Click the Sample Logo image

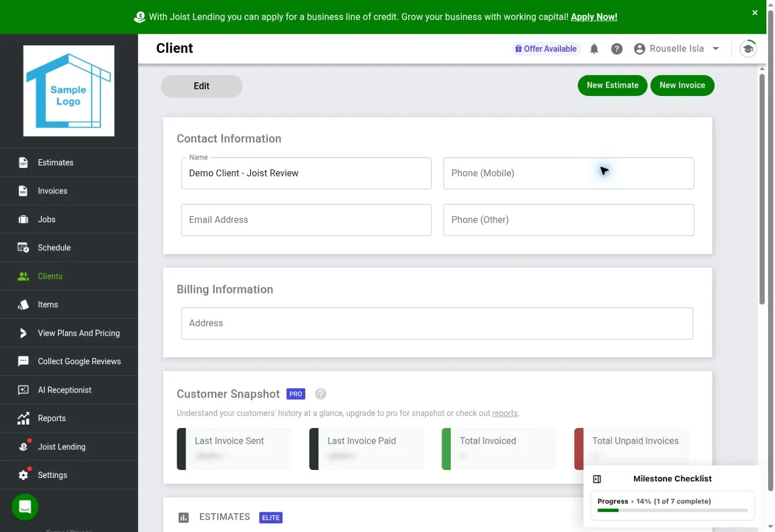point(69,91)
